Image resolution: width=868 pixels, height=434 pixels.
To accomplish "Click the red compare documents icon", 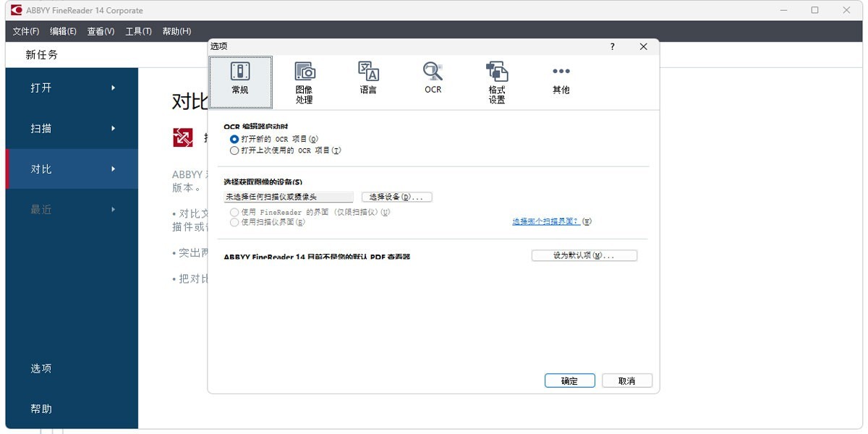I will [183, 137].
